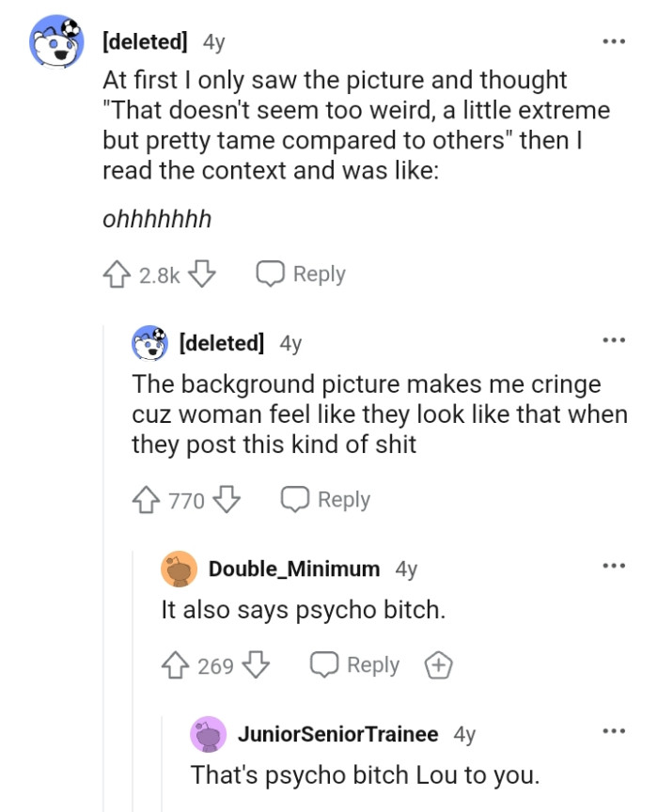Screen dimensions: 658x812
Task: Click Double_Minimum's avatar icon
Action: coord(179,569)
